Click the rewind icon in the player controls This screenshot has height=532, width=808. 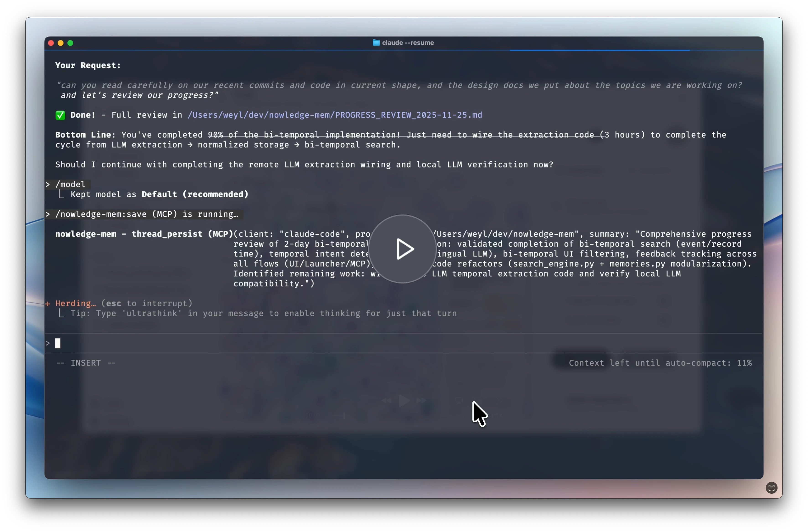click(x=387, y=400)
